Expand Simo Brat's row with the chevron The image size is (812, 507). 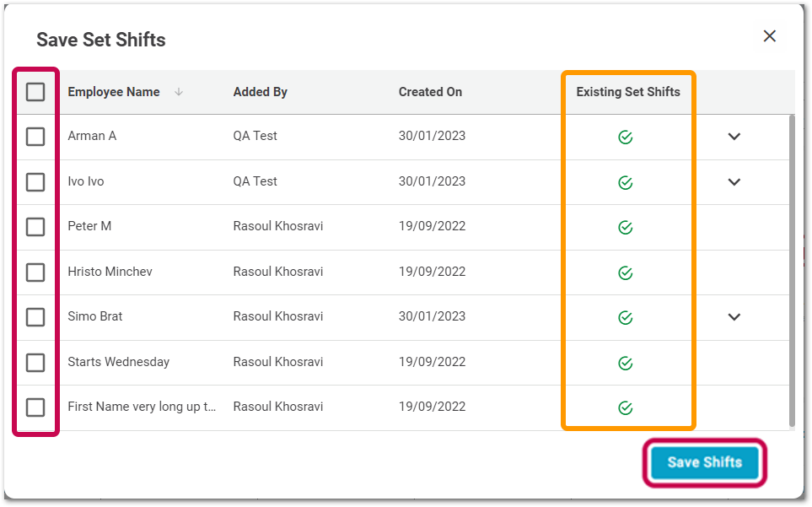734,317
